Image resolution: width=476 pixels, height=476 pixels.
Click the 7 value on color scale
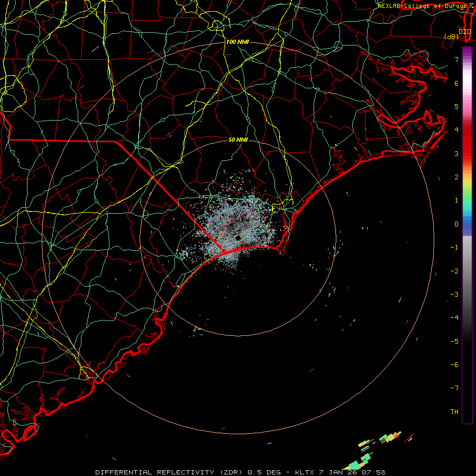click(x=456, y=59)
